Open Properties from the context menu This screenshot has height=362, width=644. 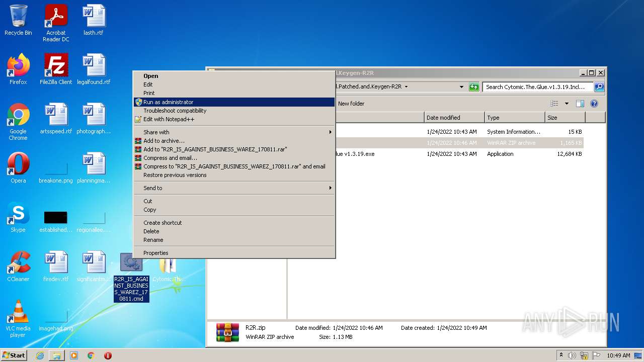coord(234,253)
